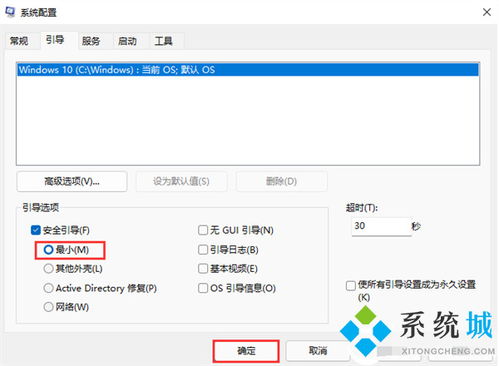Click the 超时(T) timeout input field
499x366 pixels.
coord(381,226)
